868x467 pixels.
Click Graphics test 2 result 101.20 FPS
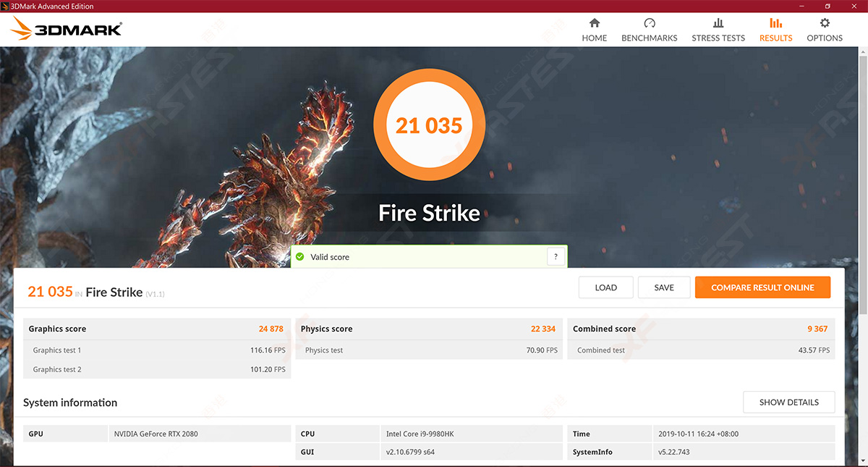tap(268, 369)
